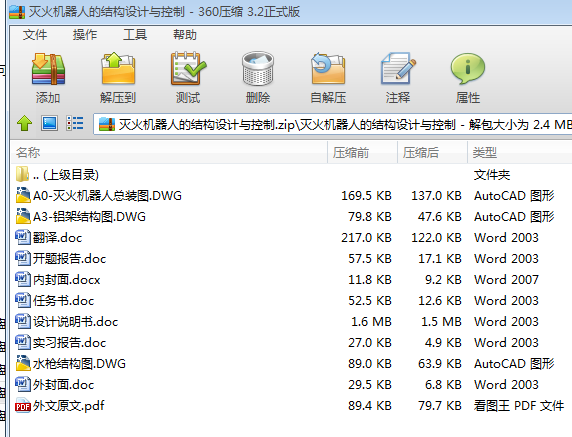Click the 47.6 KB compressed size value
This screenshot has width=572, height=437.
coord(440,217)
